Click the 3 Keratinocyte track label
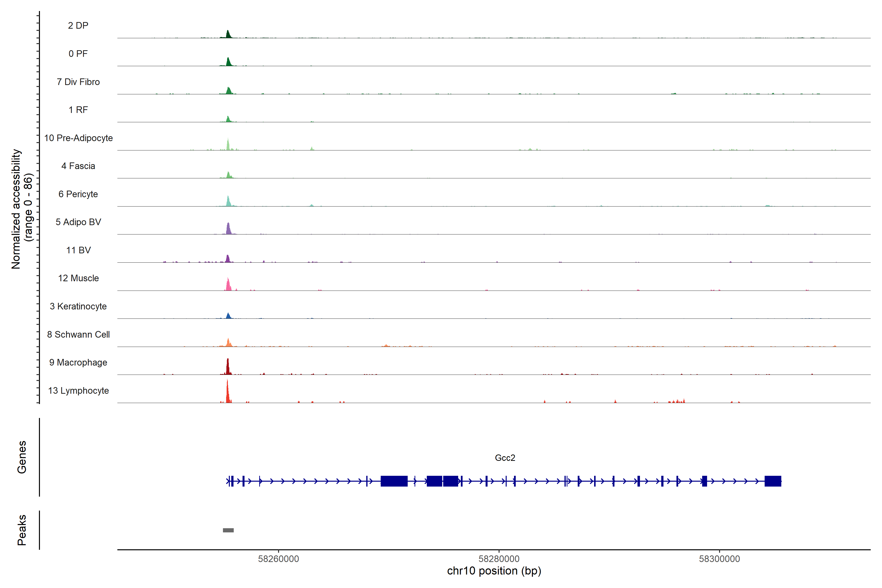This screenshot has height=588, width=882. tap(78, 306)
